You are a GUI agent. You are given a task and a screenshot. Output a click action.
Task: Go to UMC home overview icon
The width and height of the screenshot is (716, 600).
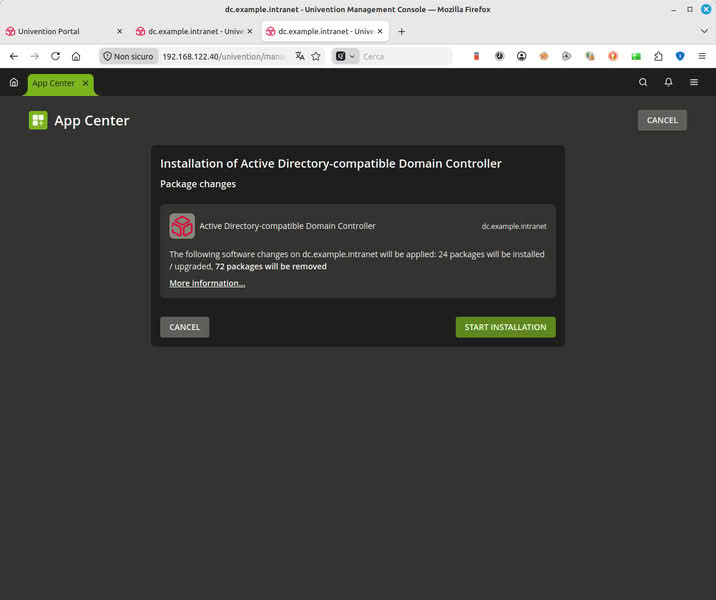(14, 82)
